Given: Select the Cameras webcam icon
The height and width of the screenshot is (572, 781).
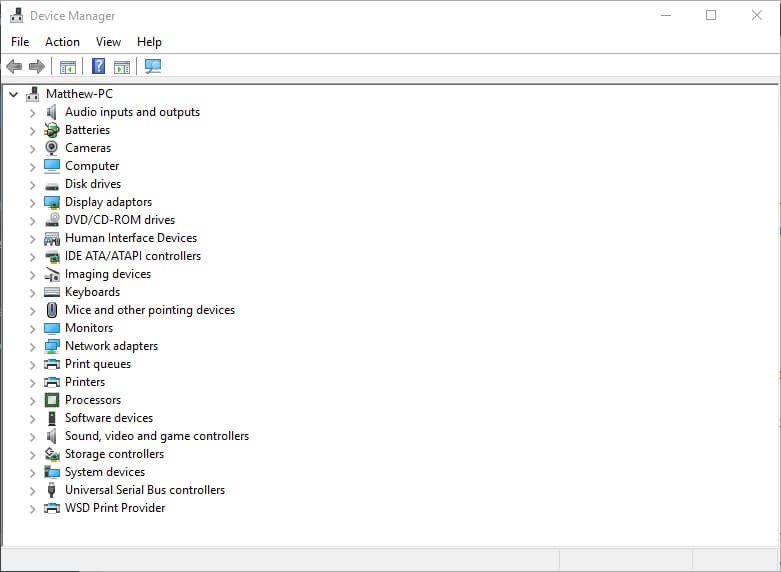Looking at the screenshot, I should click(x=52, y=148).
